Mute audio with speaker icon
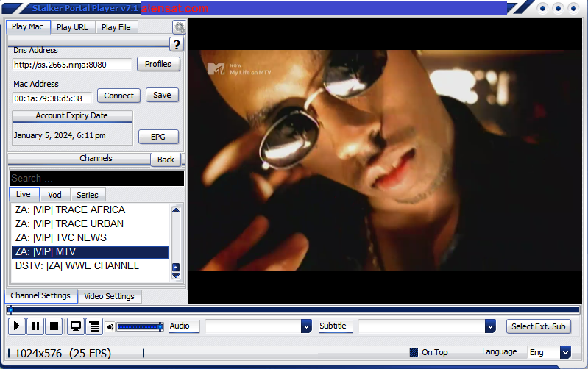This screenshot has width=588, height=369. [x=110, y=326]
